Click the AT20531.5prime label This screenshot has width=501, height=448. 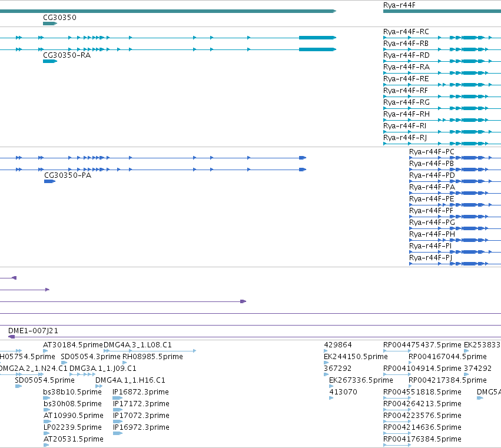(x=73, y=439)
